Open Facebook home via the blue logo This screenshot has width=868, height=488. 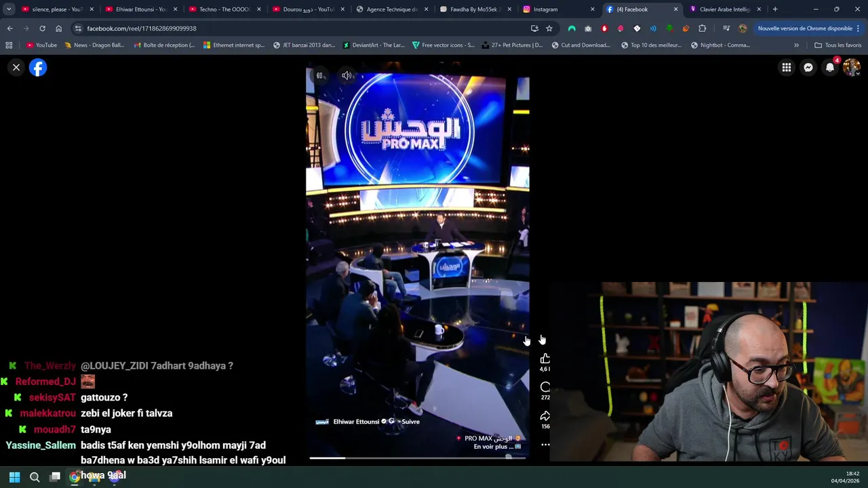(x=38, y=67)
